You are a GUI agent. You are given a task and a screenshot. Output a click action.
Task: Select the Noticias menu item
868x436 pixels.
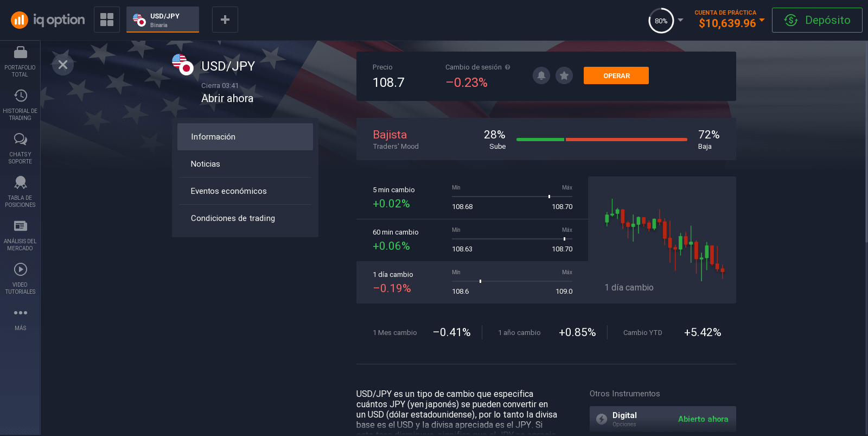pos(245,164)
